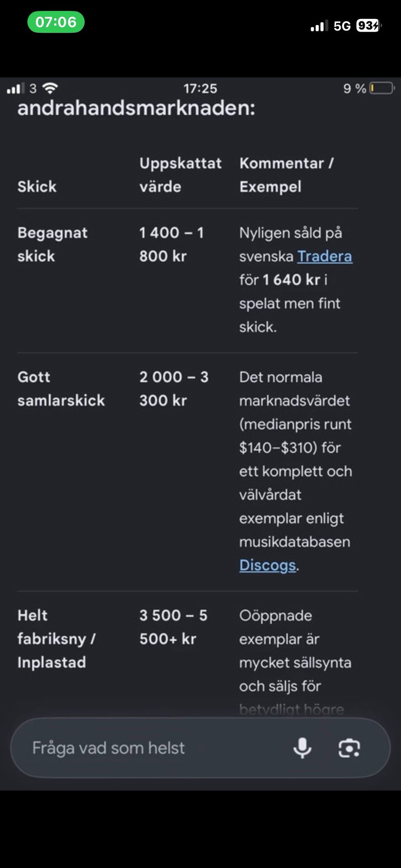Tap the 2 000 – 3 300 kr value
This screenshot has height=868, width=401.
pos(174,388)
